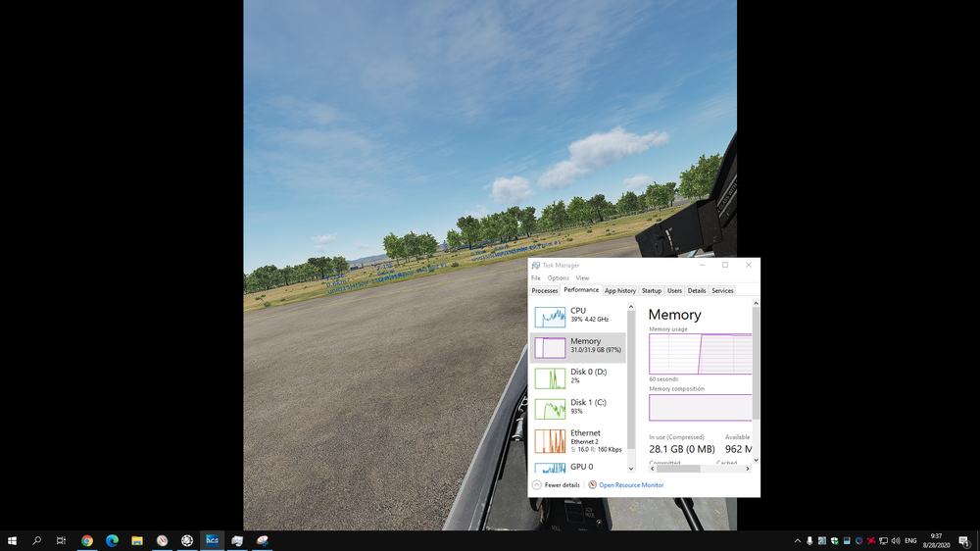The height and width of the screenshot is (551, 980).
Task: Click horizontal scrollbar thumb in Memory pane
Action: click(679, 469)
